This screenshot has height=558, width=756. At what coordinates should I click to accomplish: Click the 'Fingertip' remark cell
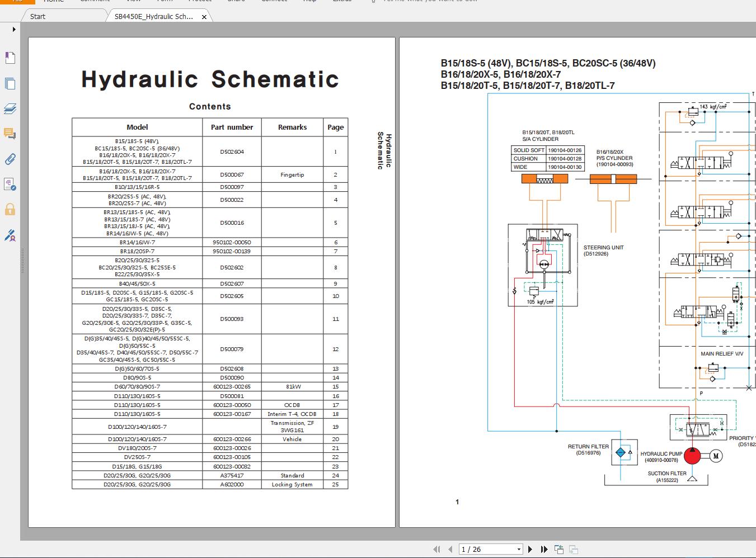(292, 174)
